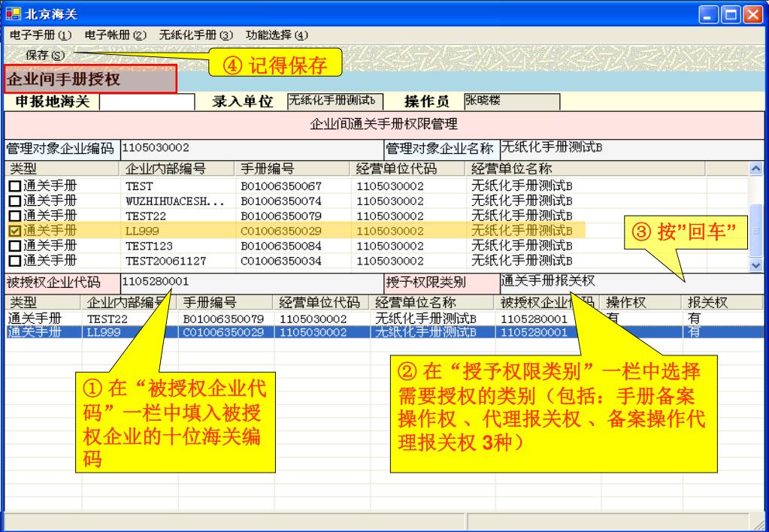Click upper 经营单位代码 column header
Screen dimensions: 769x532
(x=407, y=168)
